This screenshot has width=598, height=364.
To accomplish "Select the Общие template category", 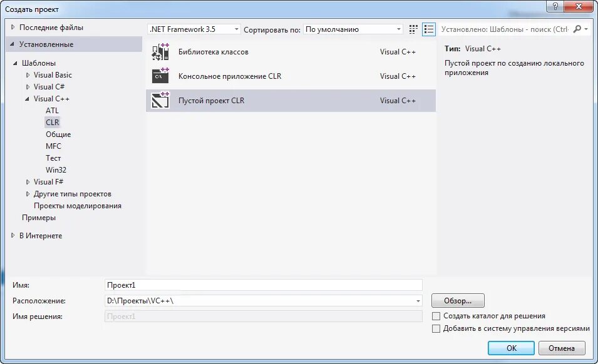I will pyautogui.click(x=58, y=134).
